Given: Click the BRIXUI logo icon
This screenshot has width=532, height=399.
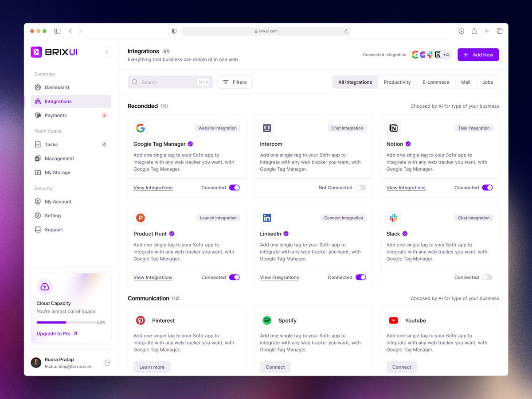Looking at the screenshot, I should pyautogui.click(x=36, y=52).
